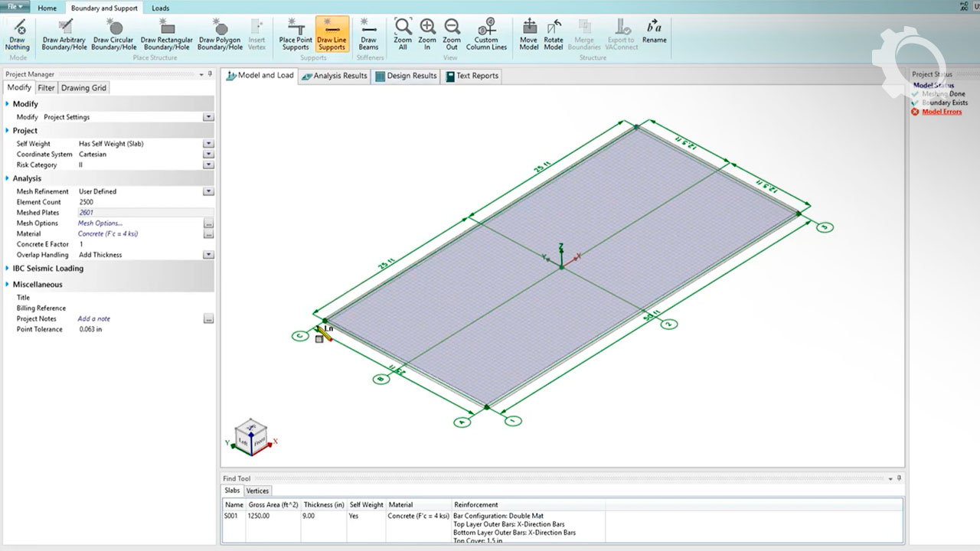
Task: Open Mesh Options ellipsis button
Action: coord(208,223)
